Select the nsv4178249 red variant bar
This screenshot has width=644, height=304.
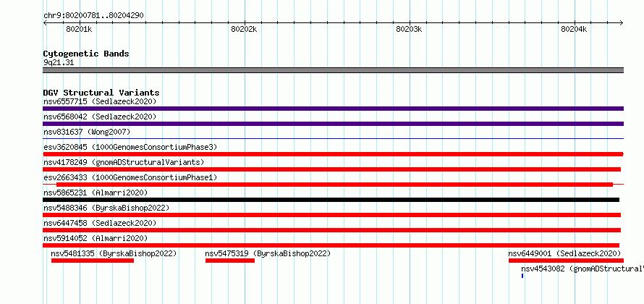pyautogui.click(x=332, y=169)
